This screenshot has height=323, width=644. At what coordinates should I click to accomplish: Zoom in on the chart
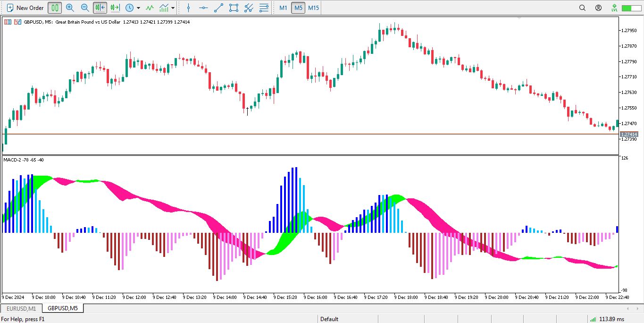coord(70,8)
